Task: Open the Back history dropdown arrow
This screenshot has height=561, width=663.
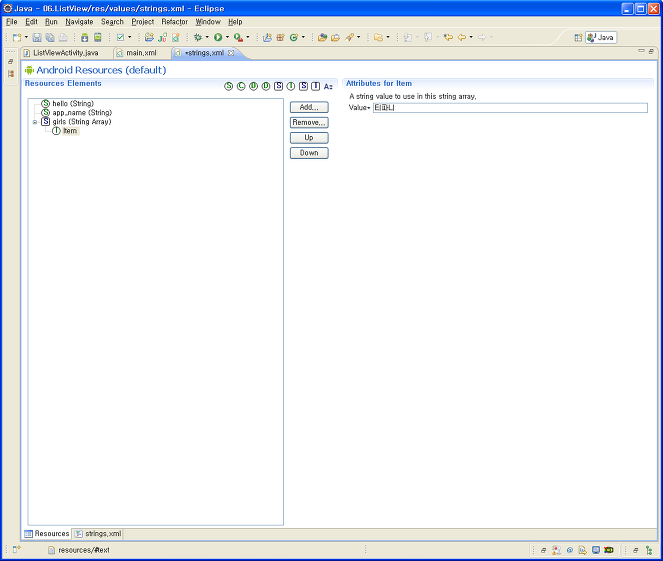Action: 471,37
